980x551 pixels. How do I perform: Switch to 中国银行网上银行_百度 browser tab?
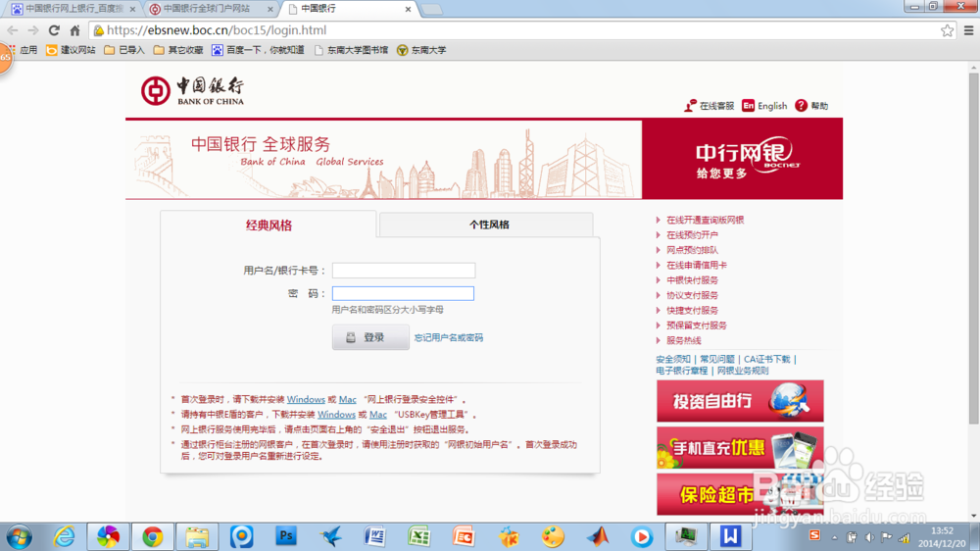(73, 9)
